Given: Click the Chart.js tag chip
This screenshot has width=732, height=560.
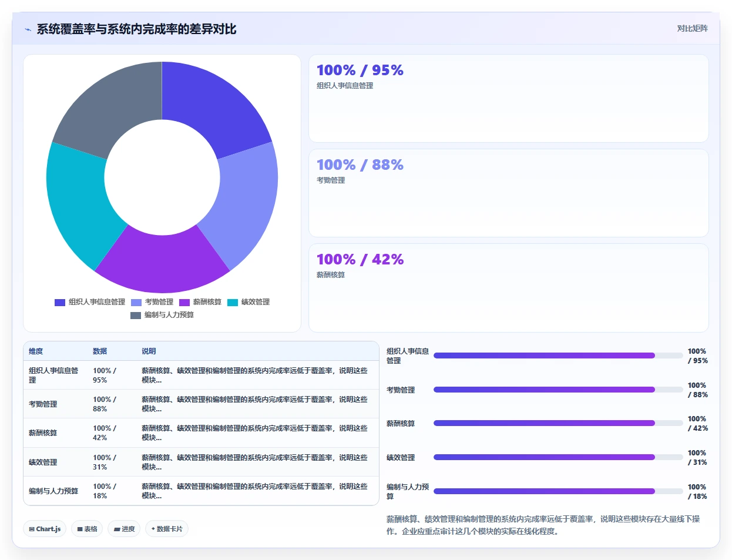Looking at the screenshot, I should tap(45, 529).
